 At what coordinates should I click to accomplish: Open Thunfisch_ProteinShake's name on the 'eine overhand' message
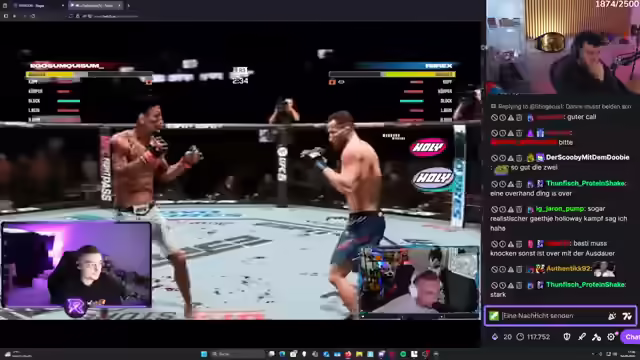[x=585, y=183]
